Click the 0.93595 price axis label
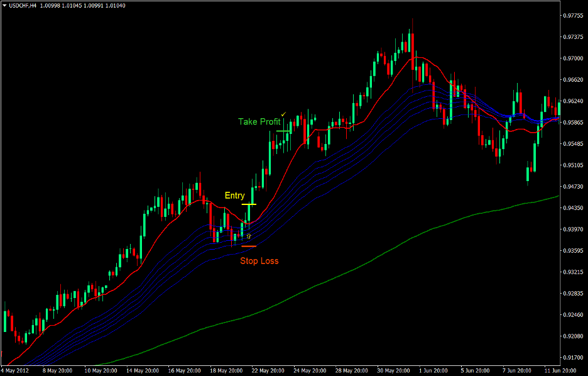 click(x=574, y=251)
